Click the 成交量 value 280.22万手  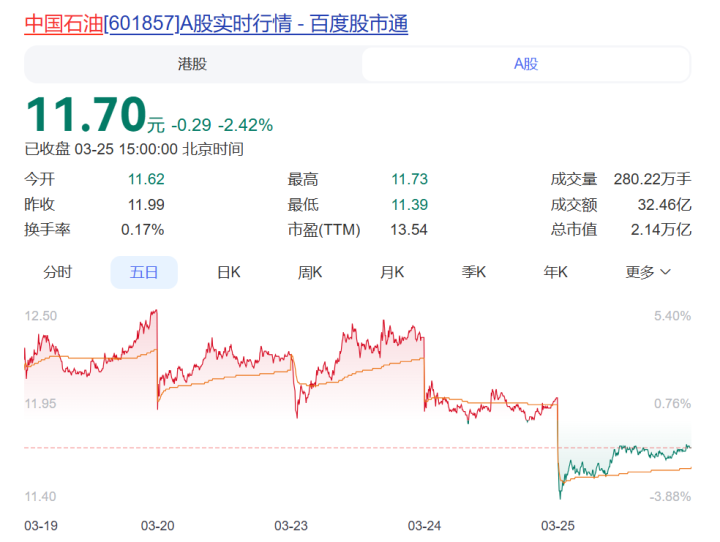click(x=652, y=179)
